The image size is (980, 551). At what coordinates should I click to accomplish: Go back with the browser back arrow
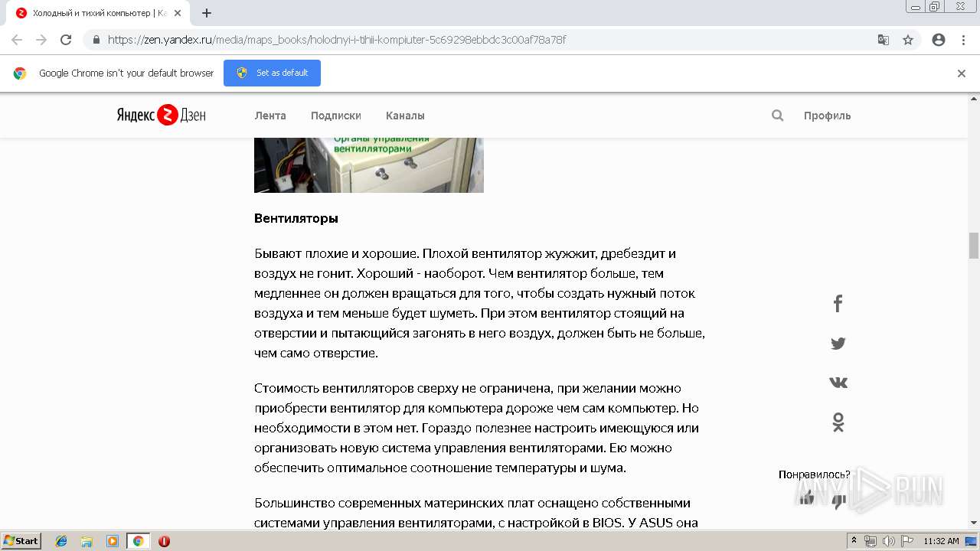17,40
